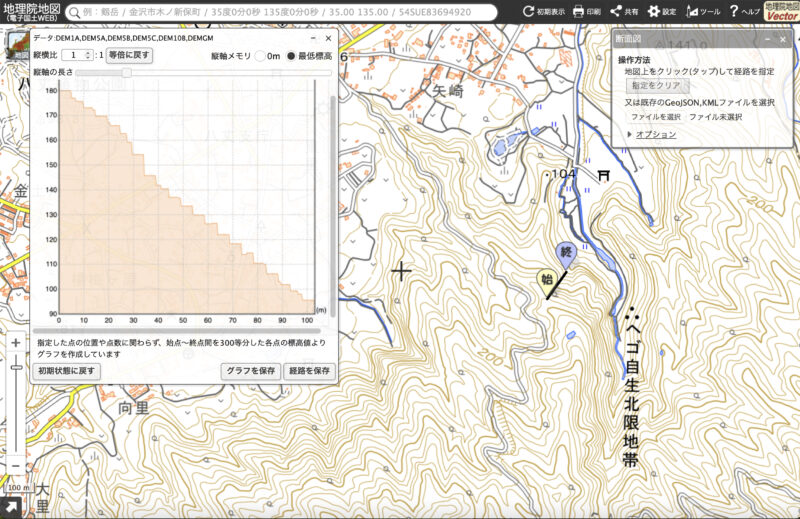Screen dimensions: 800x519
Task: Open the ツール tools menu
Action: pos(704,12)
